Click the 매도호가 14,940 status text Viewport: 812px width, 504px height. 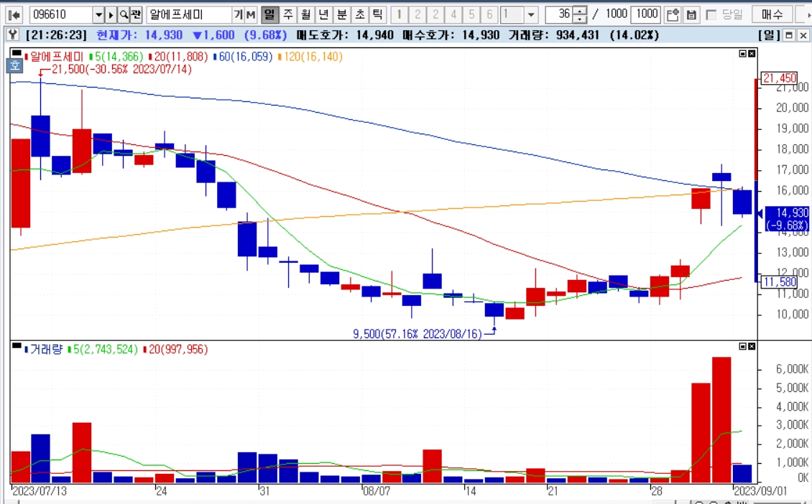[345, 35]
